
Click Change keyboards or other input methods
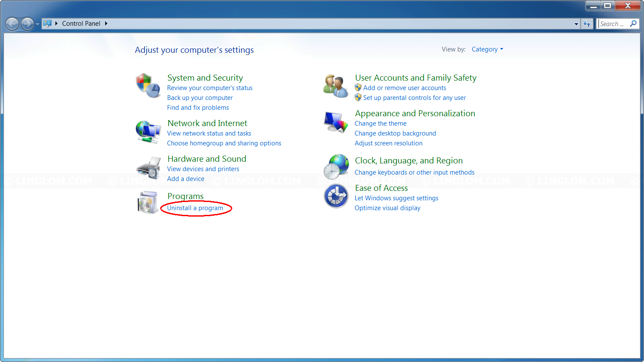coord(414,172)
